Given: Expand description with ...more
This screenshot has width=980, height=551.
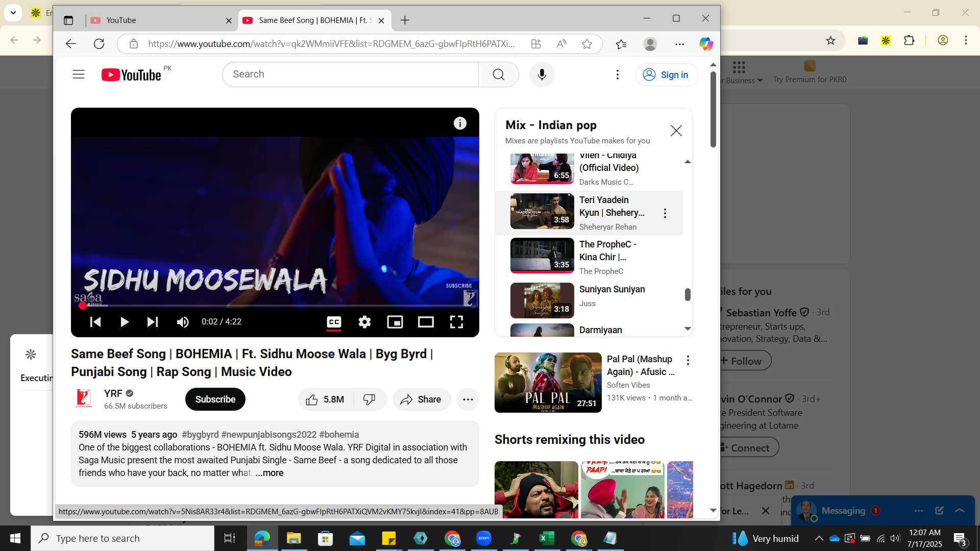Looking at the screenshot, I should tap(269, 473).
